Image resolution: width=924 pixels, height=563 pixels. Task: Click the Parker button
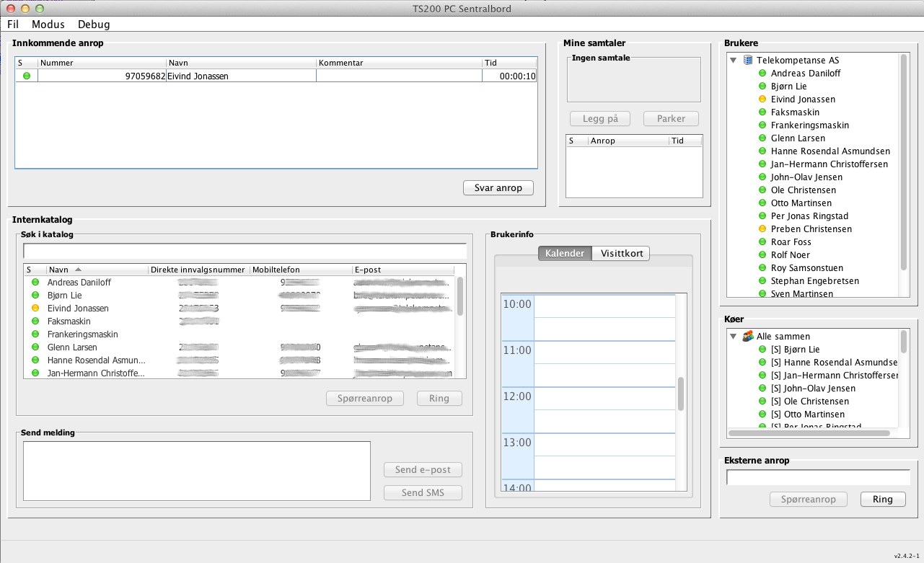[672, 118]
